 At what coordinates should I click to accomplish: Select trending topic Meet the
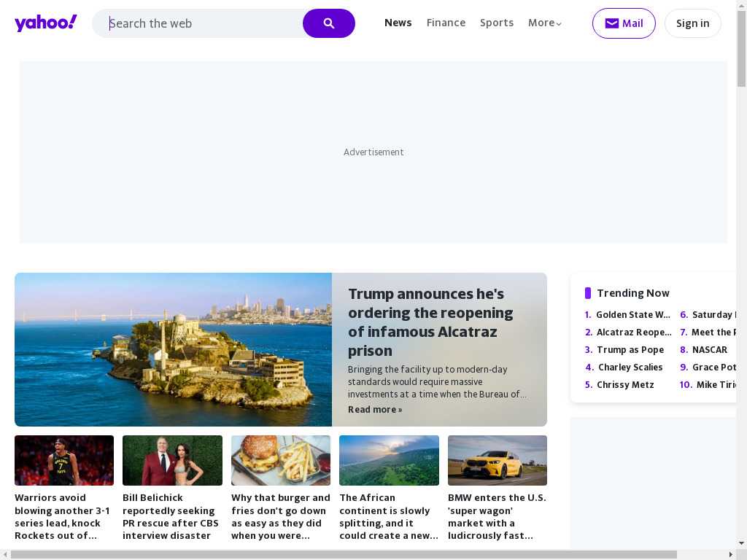[713, 332]
